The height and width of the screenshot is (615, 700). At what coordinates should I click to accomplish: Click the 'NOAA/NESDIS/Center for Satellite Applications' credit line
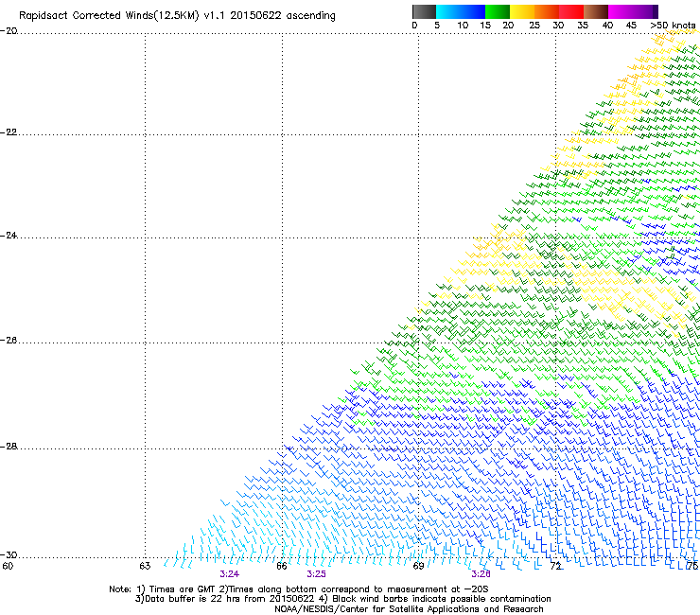[409, 609]
